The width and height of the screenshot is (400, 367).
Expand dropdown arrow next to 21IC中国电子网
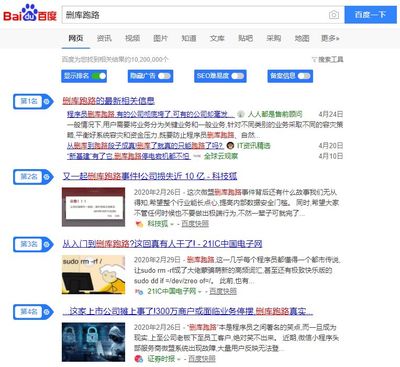(200, 292)
